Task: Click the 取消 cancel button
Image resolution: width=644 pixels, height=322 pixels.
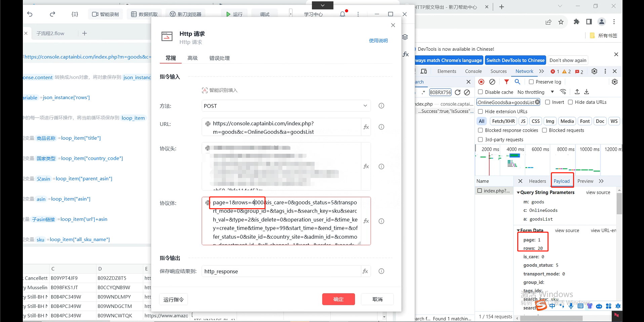Action: (377, 299)
